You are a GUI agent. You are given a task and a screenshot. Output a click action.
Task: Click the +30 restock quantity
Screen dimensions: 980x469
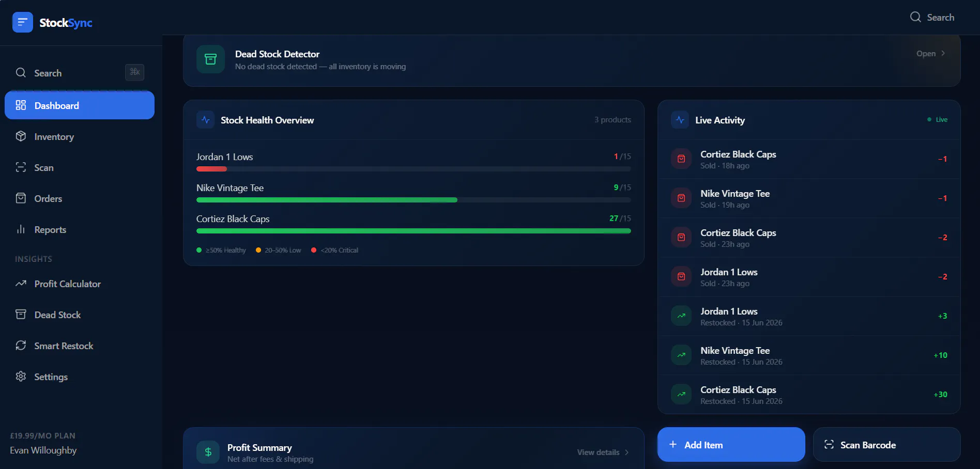[940, 395]
